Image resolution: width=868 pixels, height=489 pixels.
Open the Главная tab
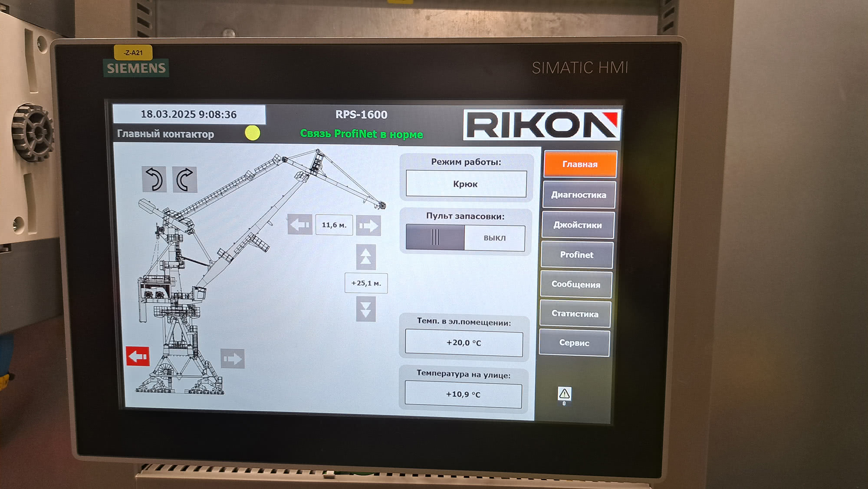[x=580, y=164]
